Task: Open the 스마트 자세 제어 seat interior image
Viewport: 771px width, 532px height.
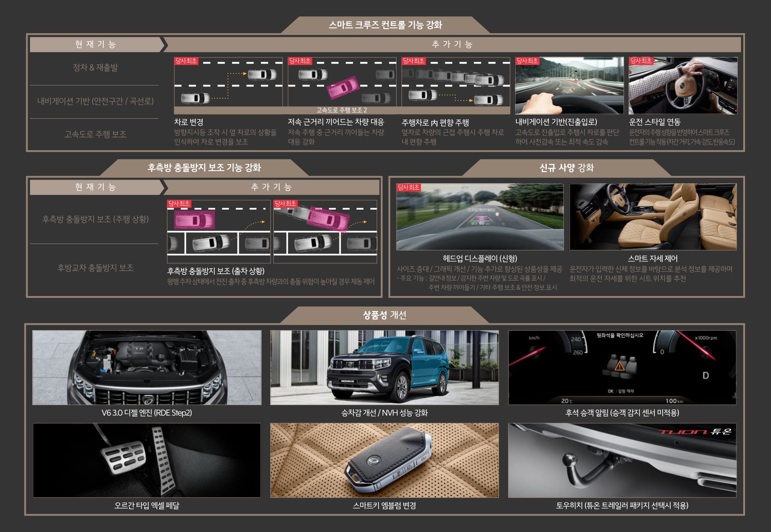Action: click(x=653, y=217)
